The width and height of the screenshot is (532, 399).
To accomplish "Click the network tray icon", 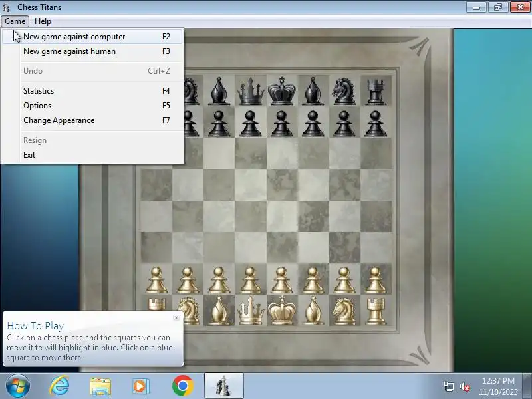I will pos(449,386).
